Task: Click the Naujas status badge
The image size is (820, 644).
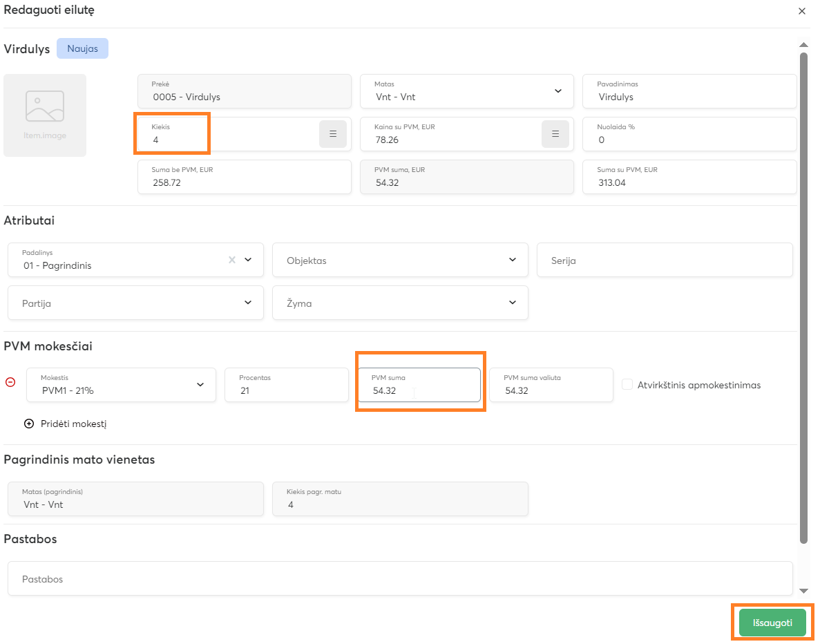Action: pos(82,48)
